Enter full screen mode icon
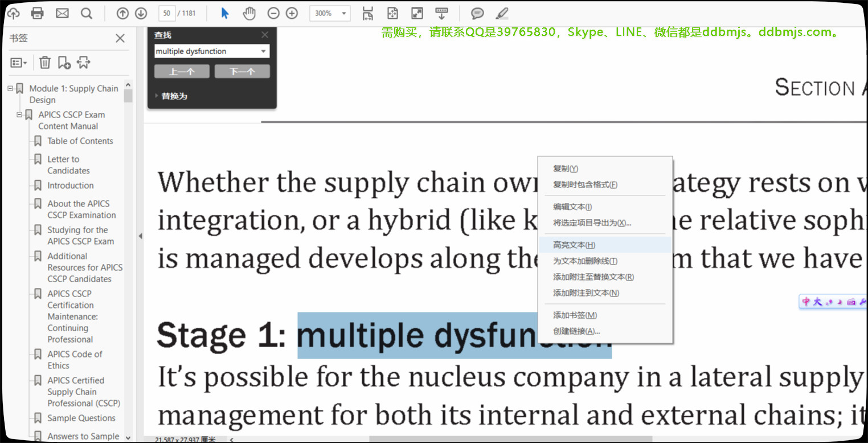The width and height of the screenshot is (868, 443). pos(417,13)
